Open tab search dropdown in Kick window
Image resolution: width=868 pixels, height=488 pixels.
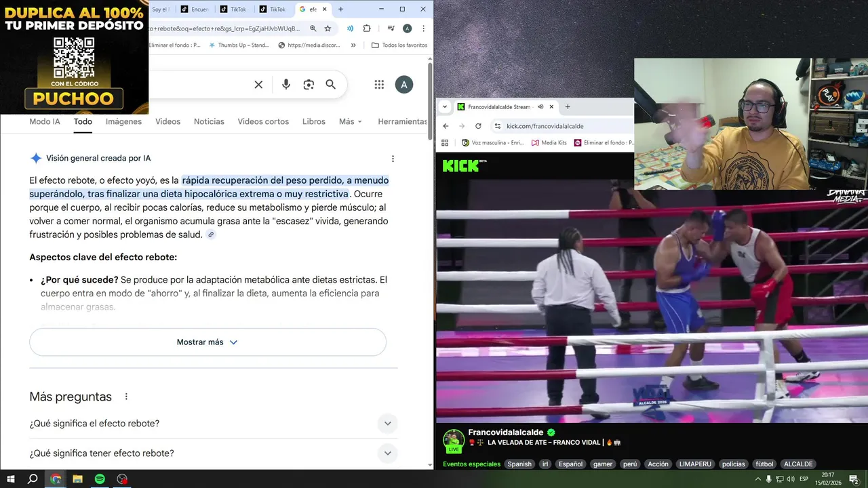click(x=445, y=106)
